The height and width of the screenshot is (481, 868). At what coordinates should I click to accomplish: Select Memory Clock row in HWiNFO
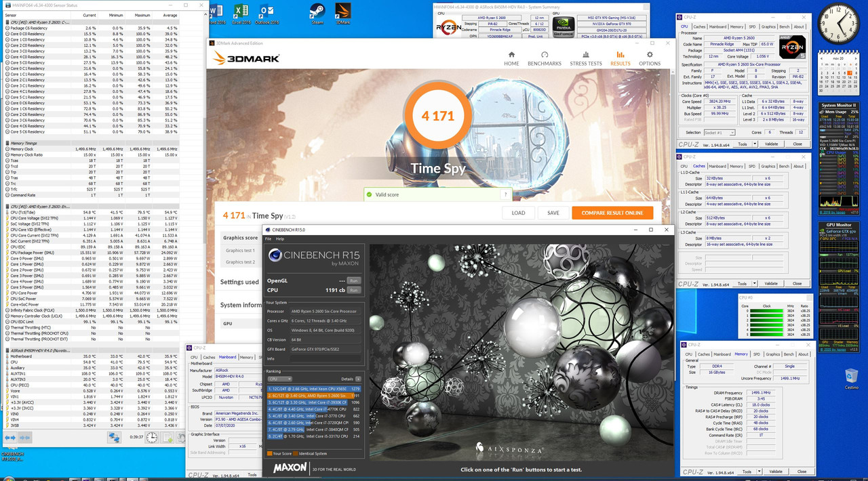(x=92, y=148)
